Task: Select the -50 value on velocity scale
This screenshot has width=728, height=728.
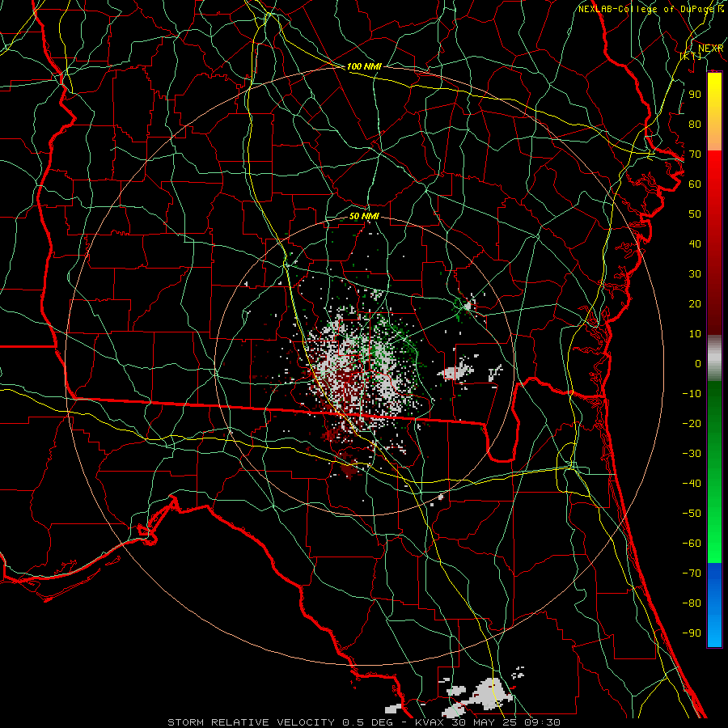Action: point(692,514)
